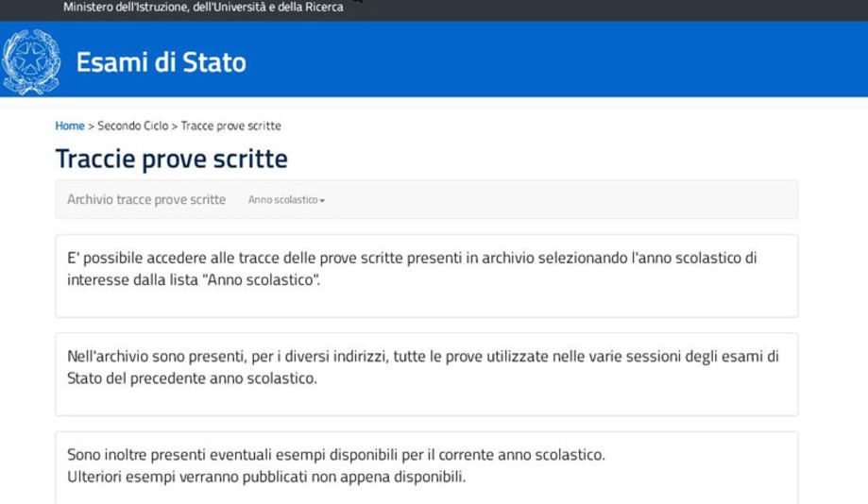Click the panel starting with Sono inoltre presenti
The image size is (868, 504).
427,468
